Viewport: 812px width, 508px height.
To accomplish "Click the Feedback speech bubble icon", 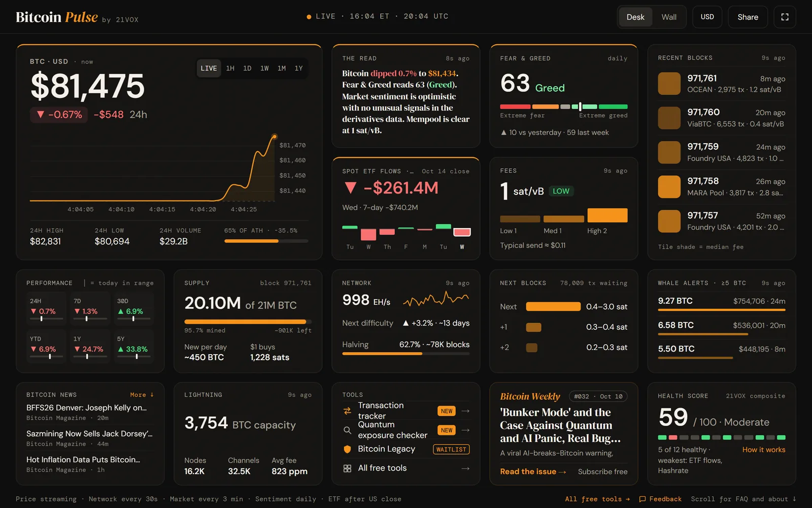I will point(642,499).
